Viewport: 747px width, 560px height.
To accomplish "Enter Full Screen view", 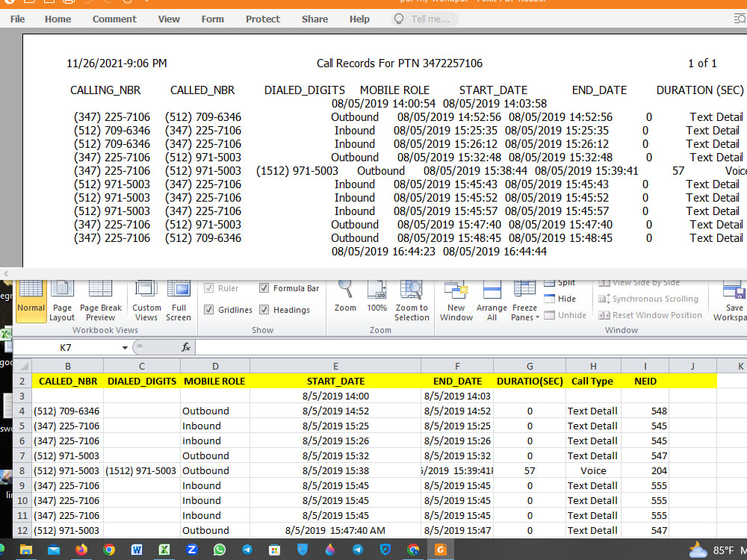I will coord(179,301).
